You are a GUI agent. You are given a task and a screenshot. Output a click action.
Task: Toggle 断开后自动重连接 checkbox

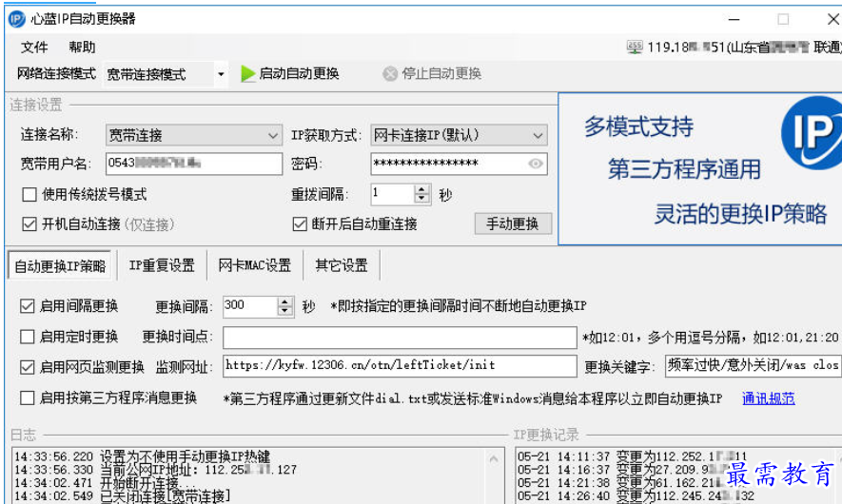pyautogui.click(x=300, y=223)
